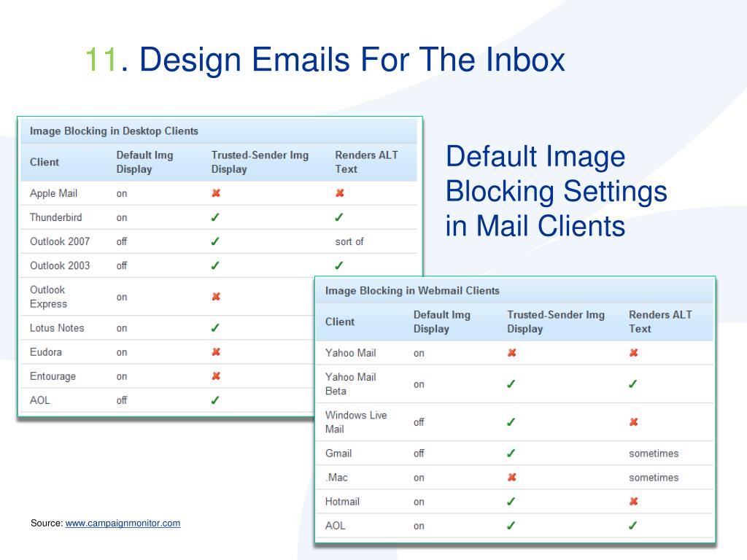
Task: Click 'on' value in Hotmail row
Action: pos(419,502)
